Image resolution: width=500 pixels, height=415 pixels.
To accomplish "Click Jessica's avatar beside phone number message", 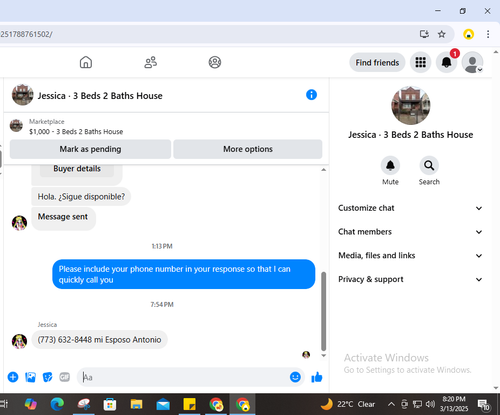I will tap(19, 341).
